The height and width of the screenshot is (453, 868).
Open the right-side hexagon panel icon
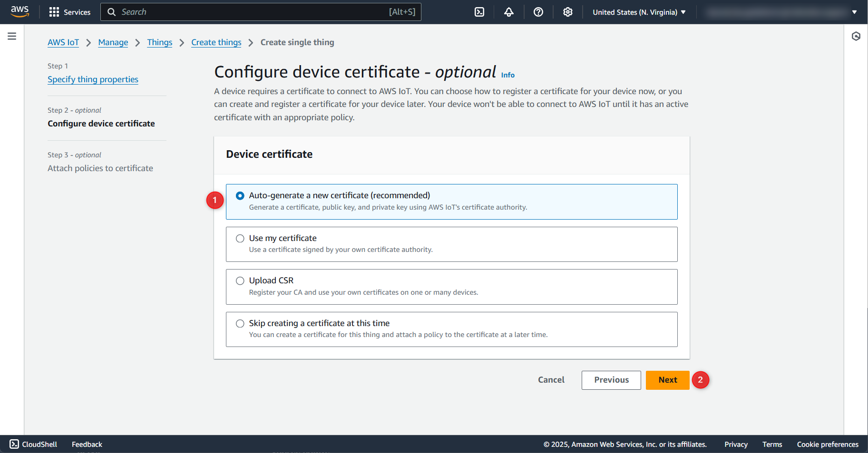pos(856,36)
